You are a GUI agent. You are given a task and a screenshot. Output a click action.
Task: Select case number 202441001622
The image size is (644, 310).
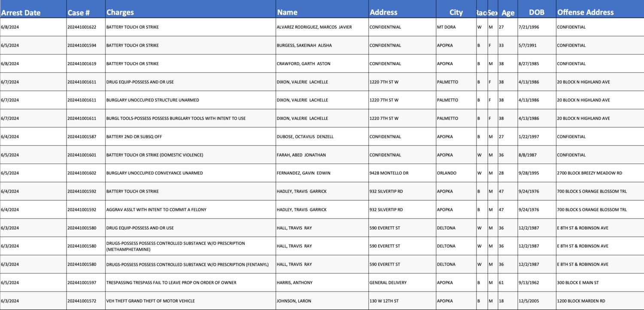82,27
